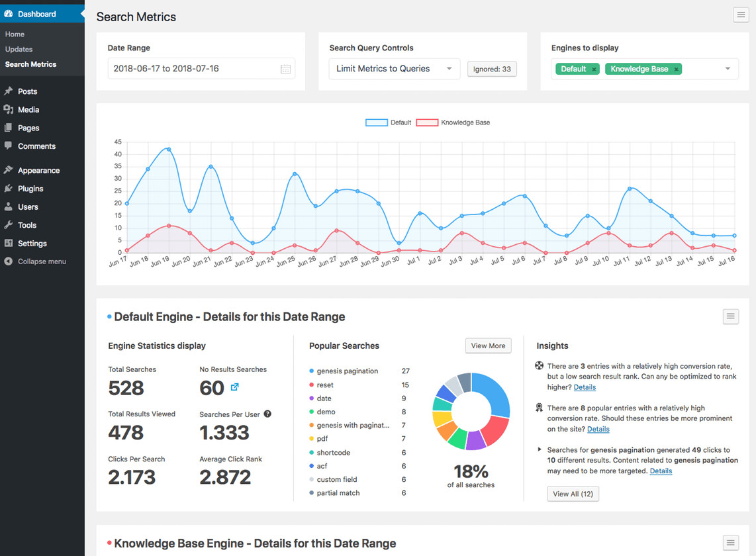Click the Appearance paintbrush icon
Image resolution: width=756 pixels, height=556 pixels.
click(8, 169)
